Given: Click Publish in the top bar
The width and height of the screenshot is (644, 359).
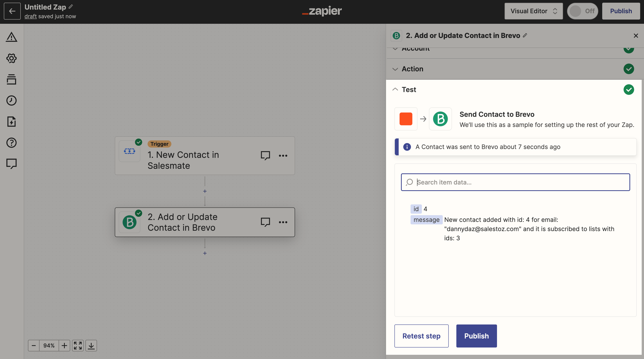Looking at the screenshot, I should [621, 11].
